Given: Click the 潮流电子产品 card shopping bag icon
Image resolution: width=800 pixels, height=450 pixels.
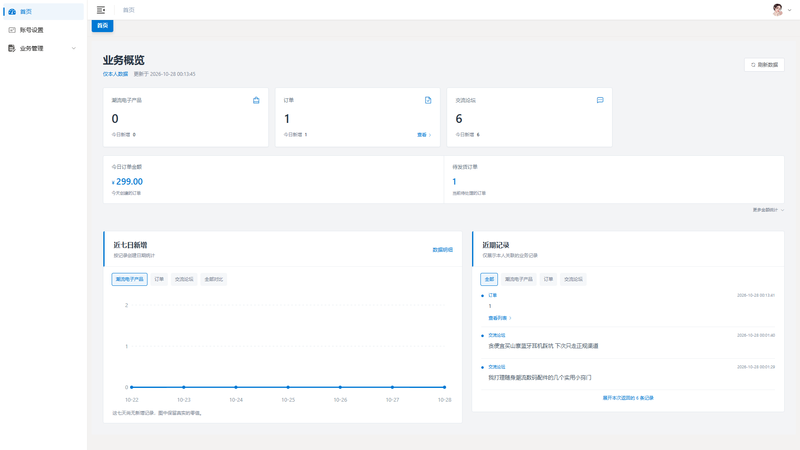Looking at the screenshot, I should tap(256, 101).
